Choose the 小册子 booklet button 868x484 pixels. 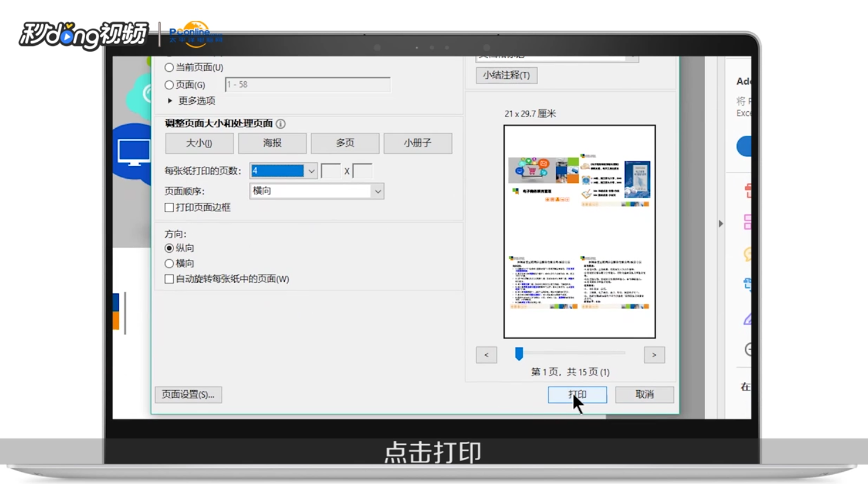pos(417,143)
